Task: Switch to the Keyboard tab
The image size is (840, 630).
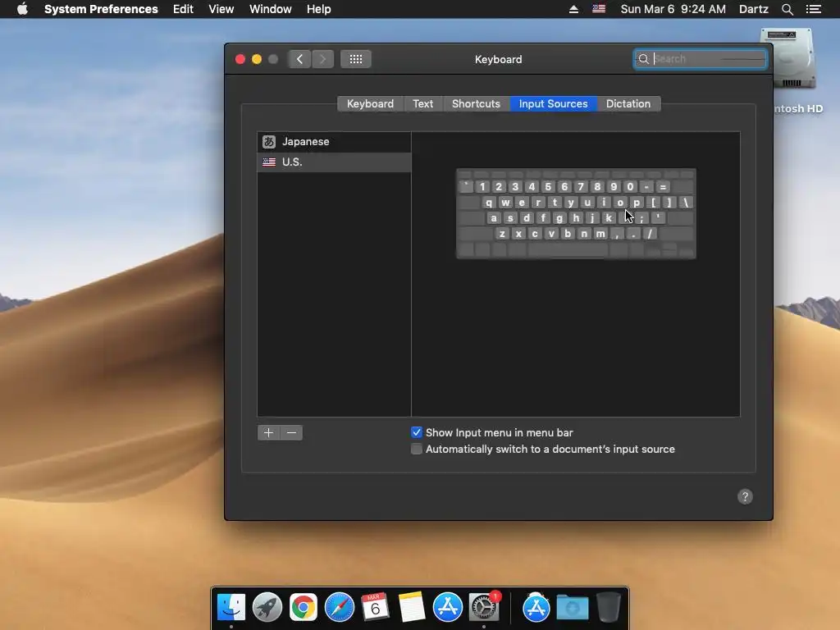Action: (x=370, y=104)
